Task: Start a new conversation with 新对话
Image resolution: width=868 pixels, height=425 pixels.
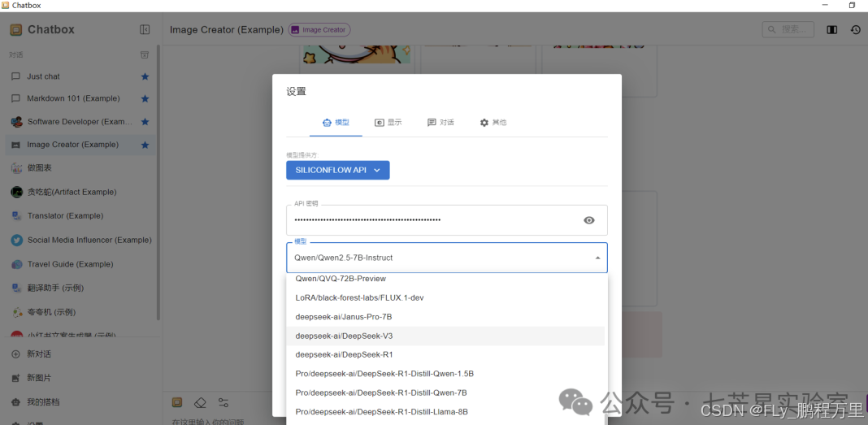Action: [80, 354]
